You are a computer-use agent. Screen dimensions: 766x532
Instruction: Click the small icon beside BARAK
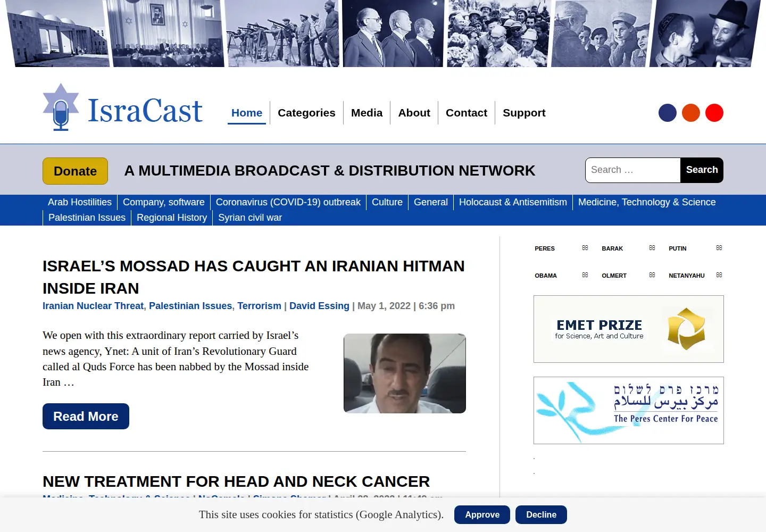(652, 248)
